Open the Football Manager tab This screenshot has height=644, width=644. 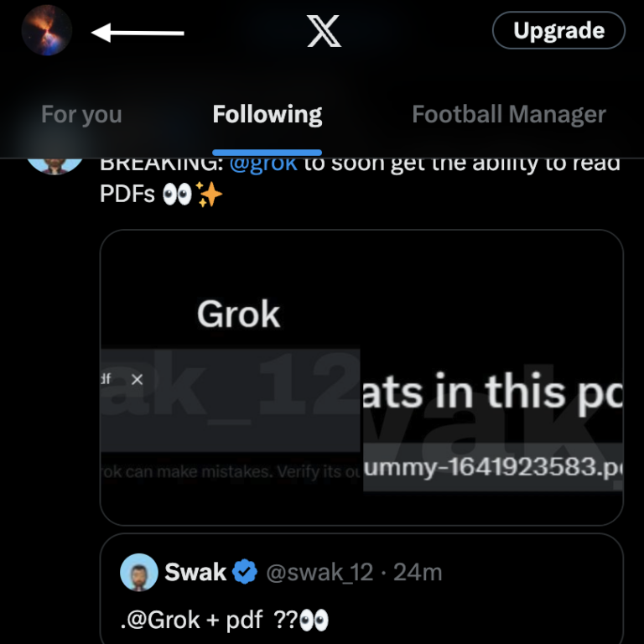pyautogui.click(x=509, y=115)
